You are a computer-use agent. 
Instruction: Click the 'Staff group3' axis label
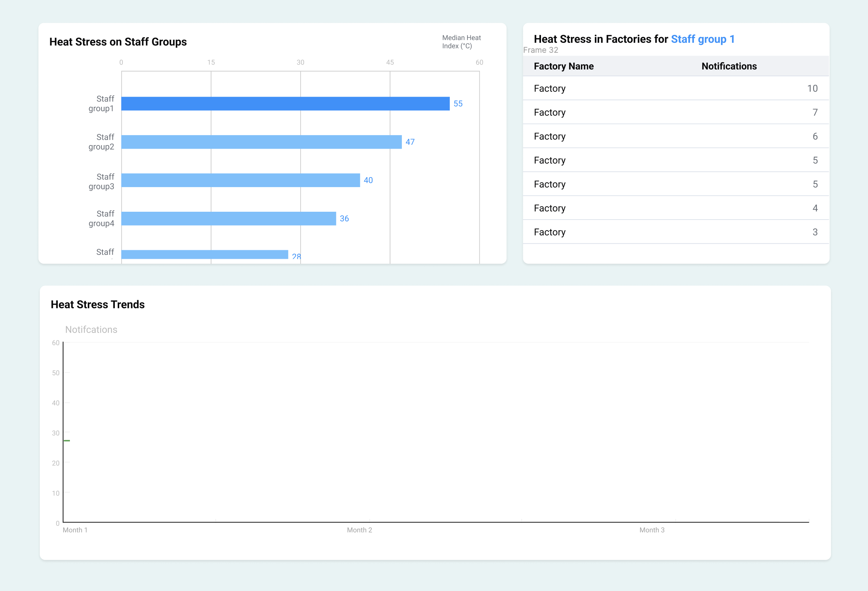(x=101, y=181)
